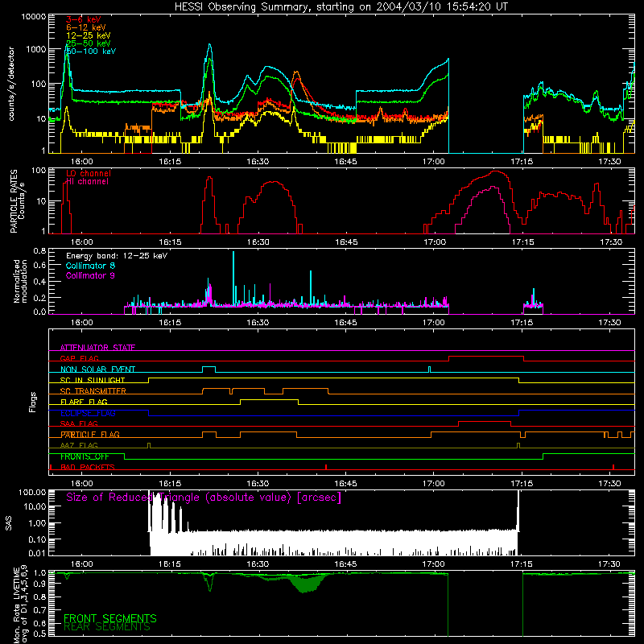Click the counts/s/detector axis label
644x644 pixels.
(11, 84)
